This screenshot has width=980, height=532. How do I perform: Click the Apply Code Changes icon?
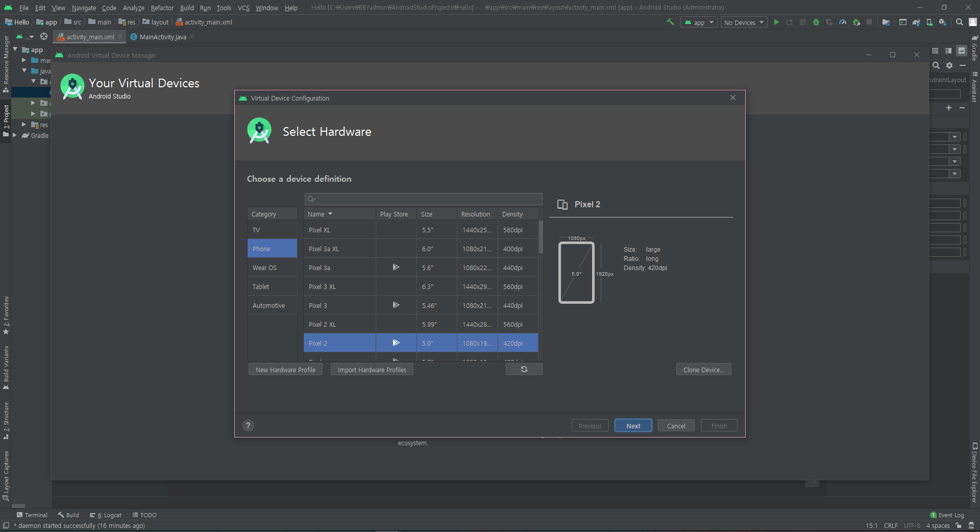(803, 22)
